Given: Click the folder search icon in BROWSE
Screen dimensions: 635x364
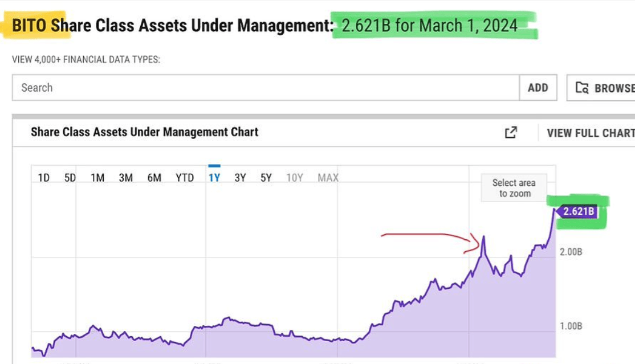Looking at the screenshot, I should (x=582, y=88).
